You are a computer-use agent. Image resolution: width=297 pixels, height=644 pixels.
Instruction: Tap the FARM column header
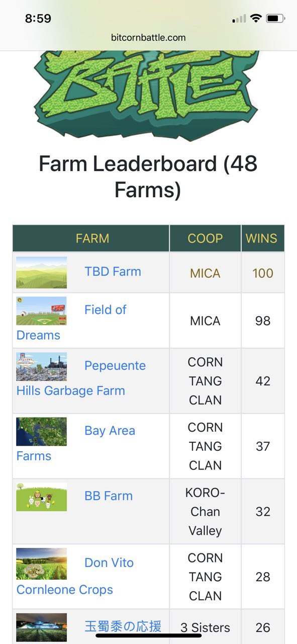click(x=92, y=238)
